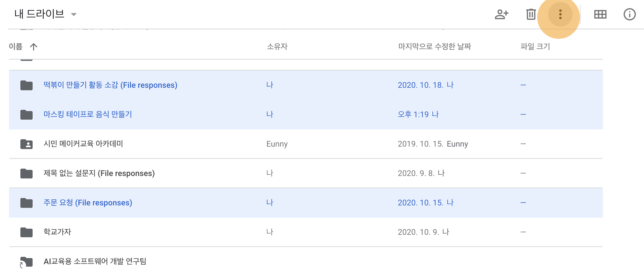Open the 내 드라이브 dropdown arrow
This screenshot has height=274, width=644.
(x=74, y=14)
